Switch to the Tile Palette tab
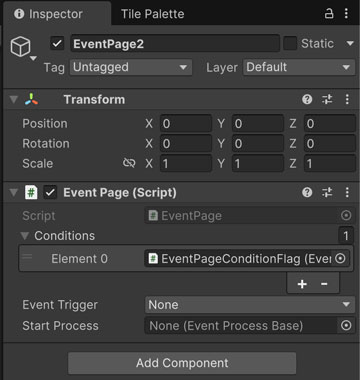Screen dimensions: 360x380 pyautogui.click(x=152, y=14)
